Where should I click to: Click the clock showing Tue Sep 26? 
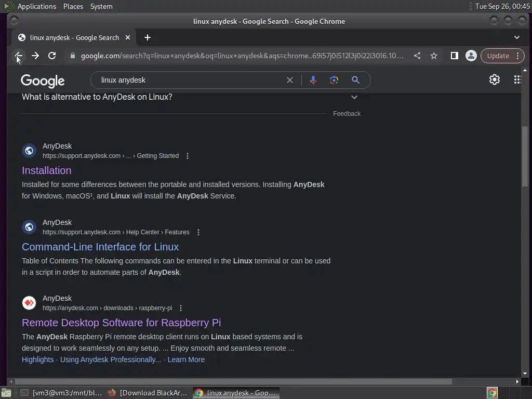pos(502,6)
